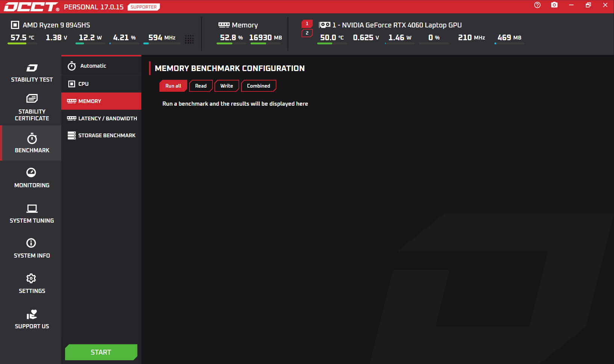Click the memory usage 52.8 % reading
Screen dimensions: 614x364
[231, 38]
